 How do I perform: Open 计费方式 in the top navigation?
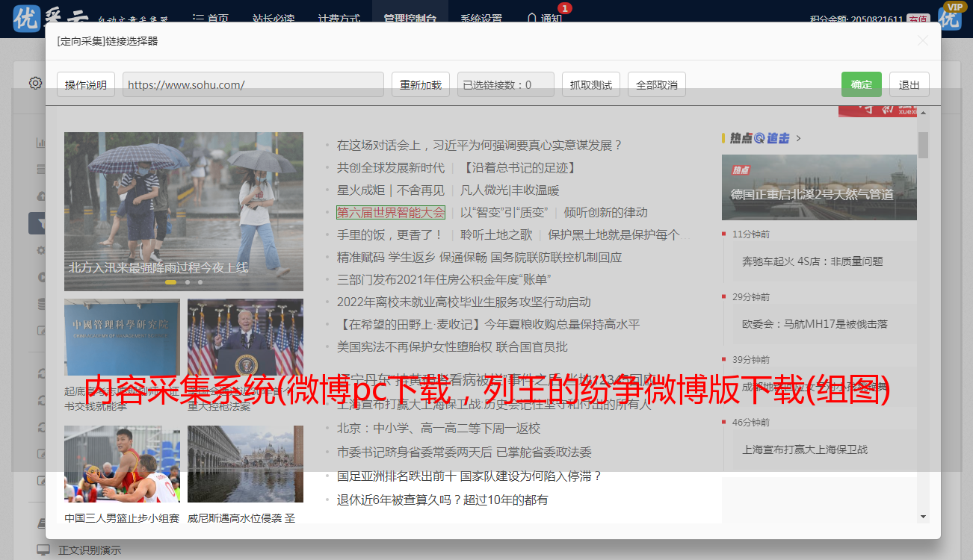pos(339,19)
